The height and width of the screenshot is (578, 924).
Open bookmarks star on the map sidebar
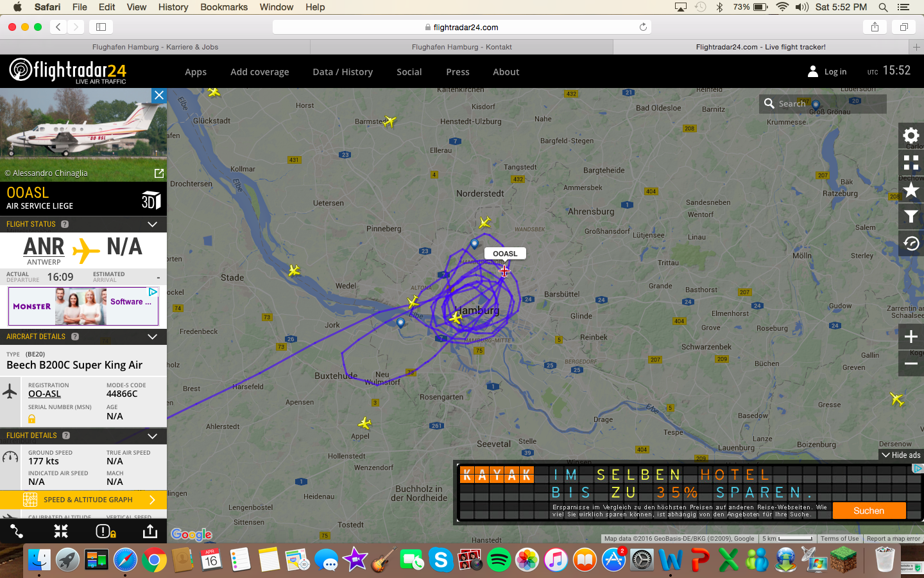click(x=911, y=189)
